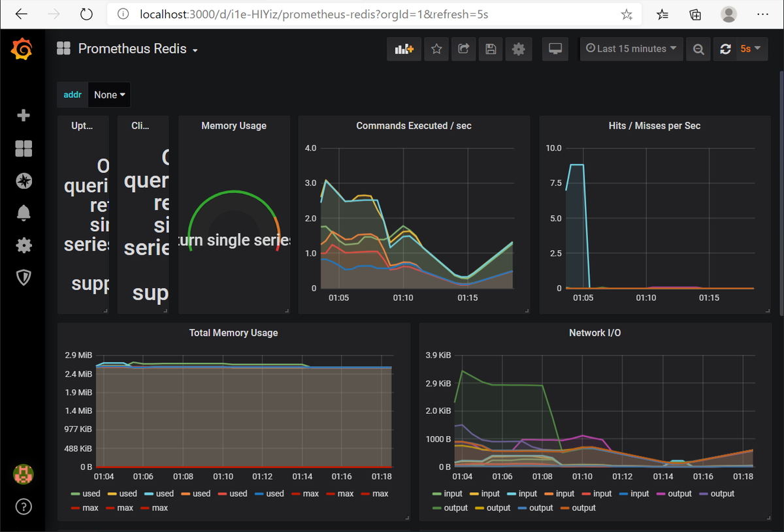The width and height of the screenshot is (784, 532).
Task: Click the user avatar in the sidebar
Action: (x=24, y=474)
